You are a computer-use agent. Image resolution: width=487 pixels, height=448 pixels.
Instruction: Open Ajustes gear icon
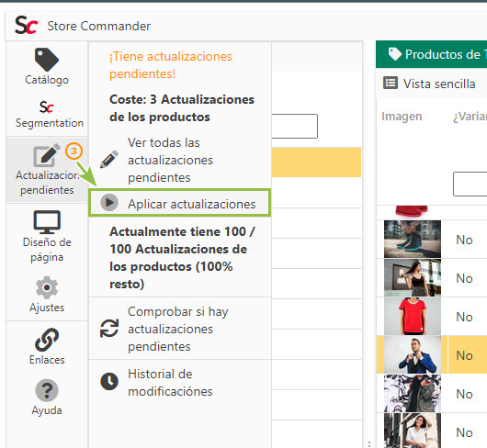click(47, 287)
